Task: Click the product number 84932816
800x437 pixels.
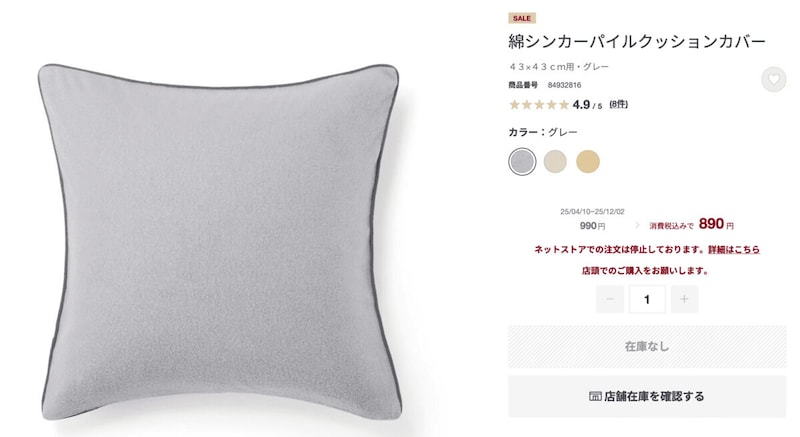Action: click(x=564, y=85)
